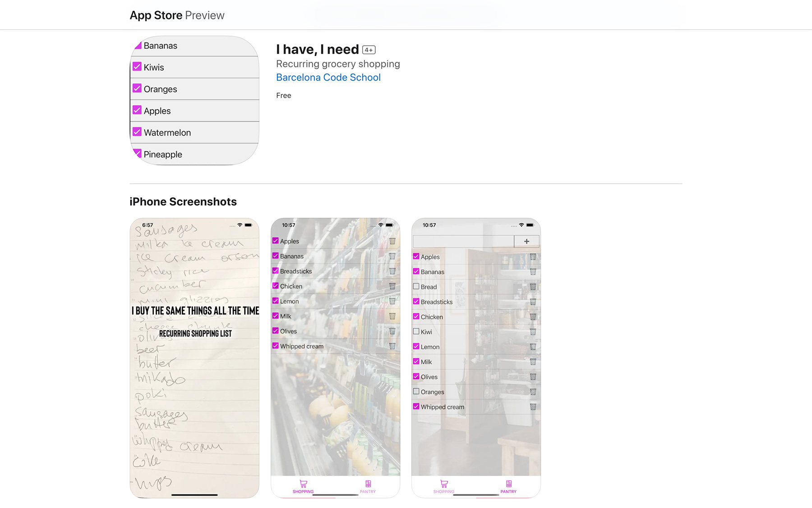The image size is (812, 508).
Task: Tap the trash icon next to Apples
Action: (x=392, y=241)
